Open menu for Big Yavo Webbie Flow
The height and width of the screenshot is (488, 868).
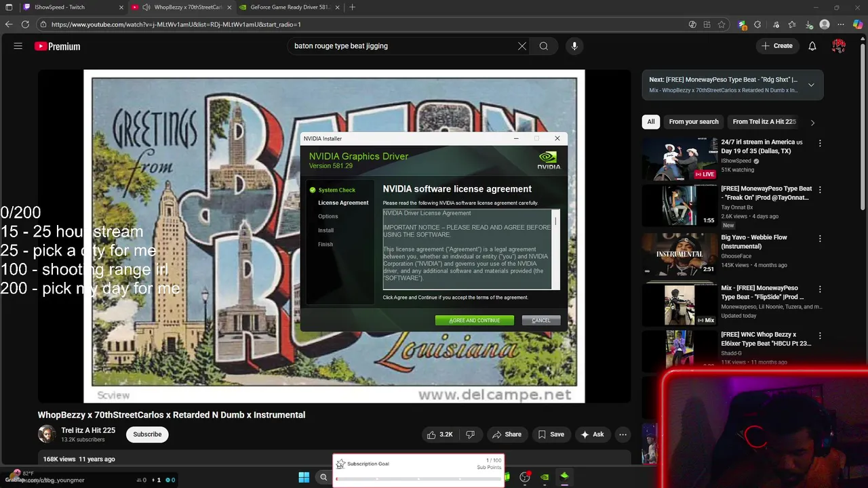coord(820,239)
